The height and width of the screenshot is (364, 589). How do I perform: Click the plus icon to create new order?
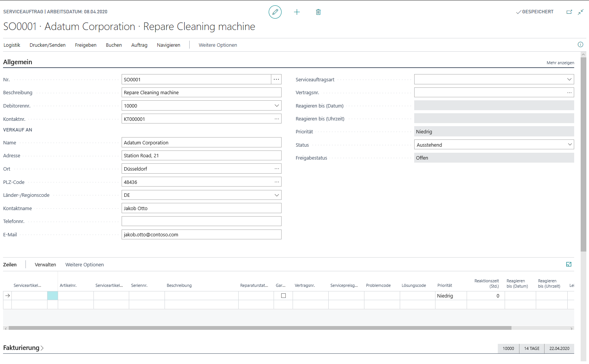click(297, 12)
